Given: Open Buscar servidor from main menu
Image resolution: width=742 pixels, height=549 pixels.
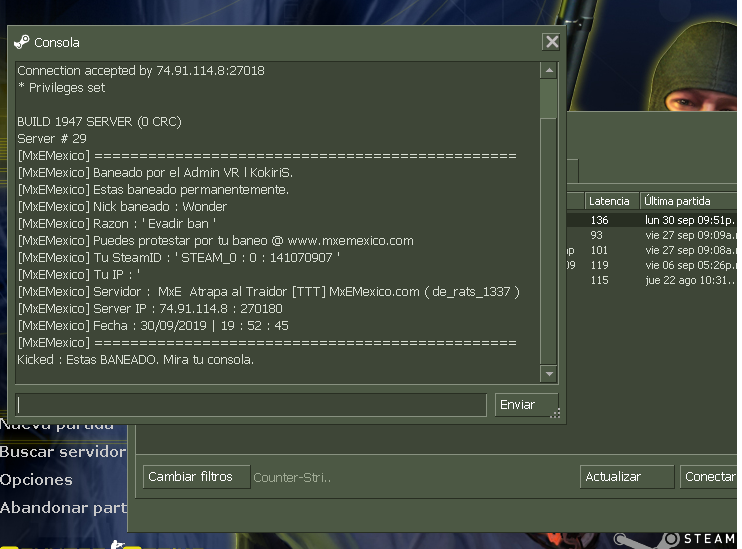Looking at the screenshot, I should coord(63,452).
